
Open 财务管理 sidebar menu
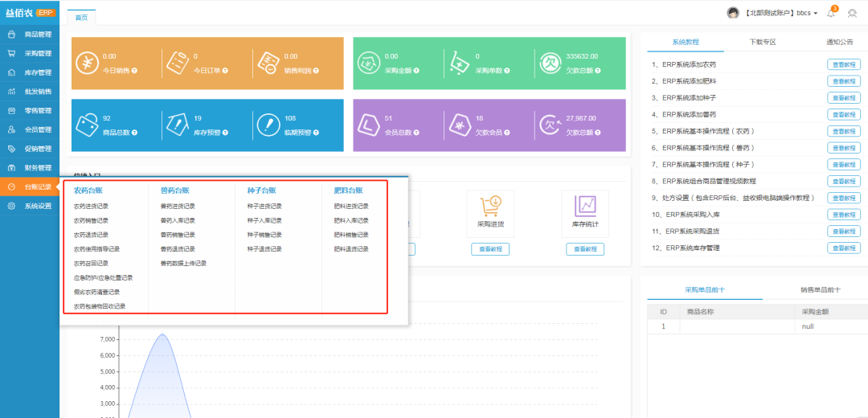[x=31, y=168]
